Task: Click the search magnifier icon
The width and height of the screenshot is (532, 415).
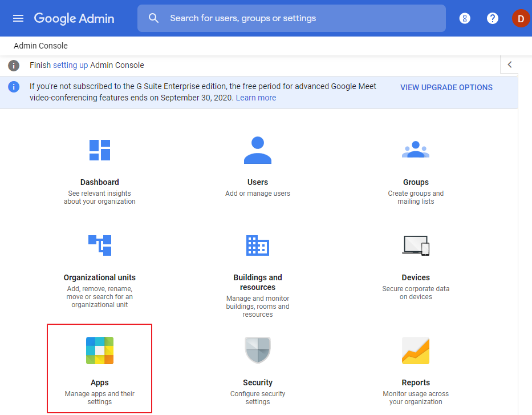Action: click(154, 18)
